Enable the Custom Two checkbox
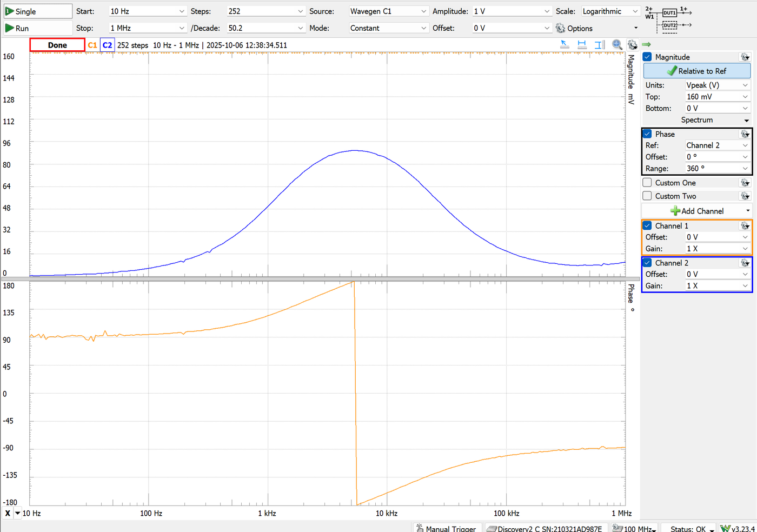This screenshot has height=532, width=757. (x=647, y=196)
